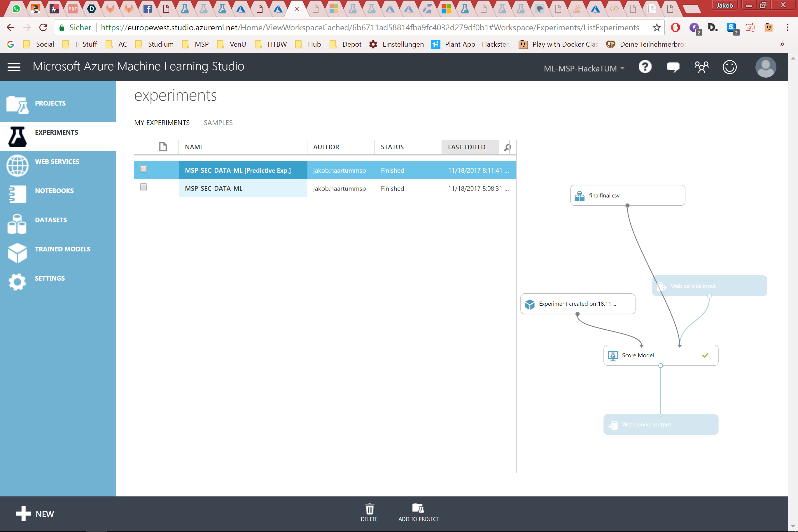Expand the ML-MSP-HackaTUM workspace dropdown
The image size is (798, 532).
click(584, 69)
